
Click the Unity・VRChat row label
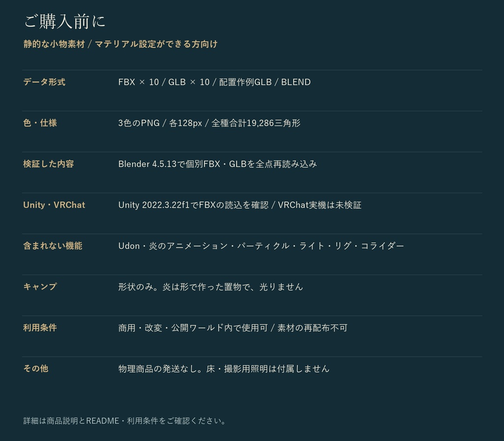pyautogui.click(x=54, y=205)
